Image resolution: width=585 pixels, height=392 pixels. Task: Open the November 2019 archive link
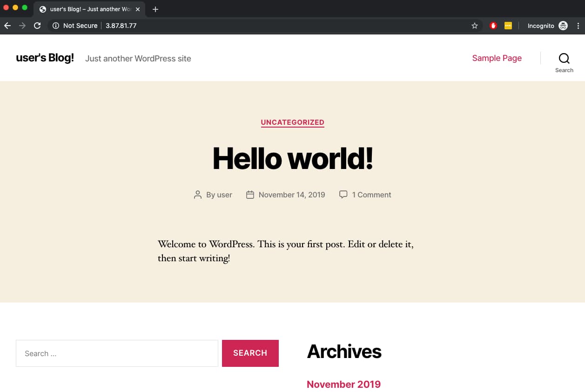(x=343, y=385)
